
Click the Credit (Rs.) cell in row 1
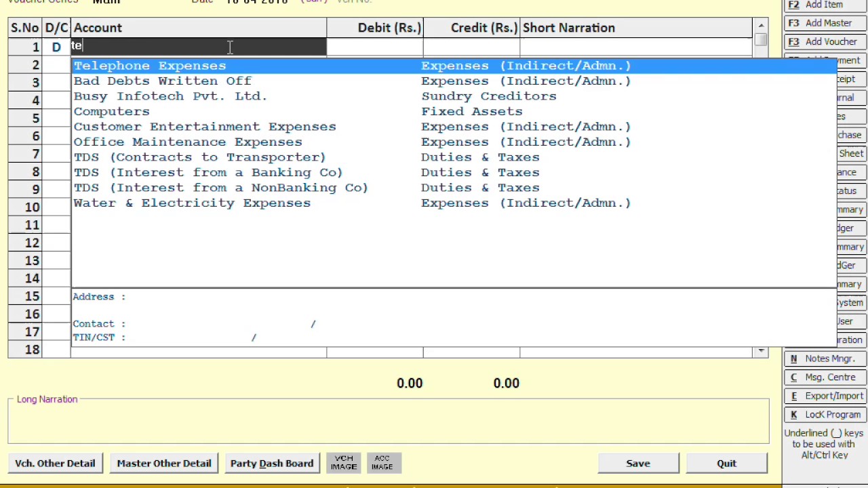coord(471,47)
